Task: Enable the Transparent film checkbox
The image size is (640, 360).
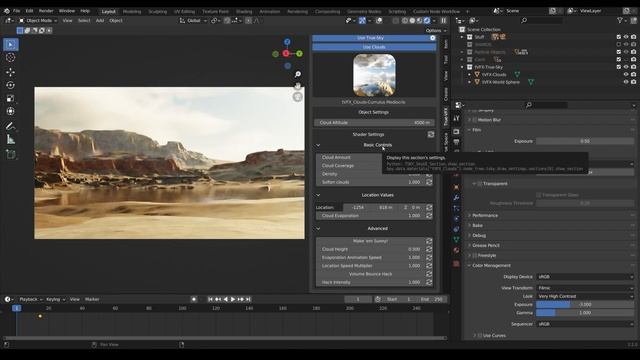Action: [x=480, y=184]
